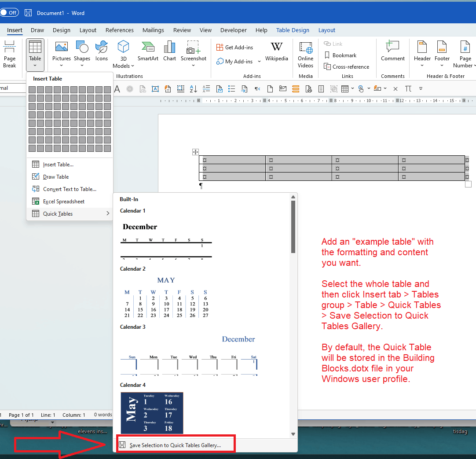
Task: Insert Online Videos
Action: (x=305, y=55)
